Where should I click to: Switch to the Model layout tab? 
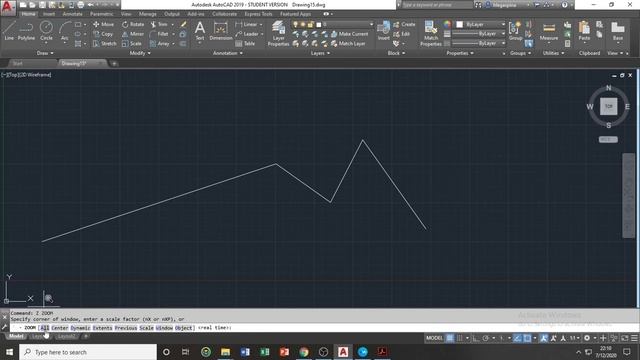16,336
